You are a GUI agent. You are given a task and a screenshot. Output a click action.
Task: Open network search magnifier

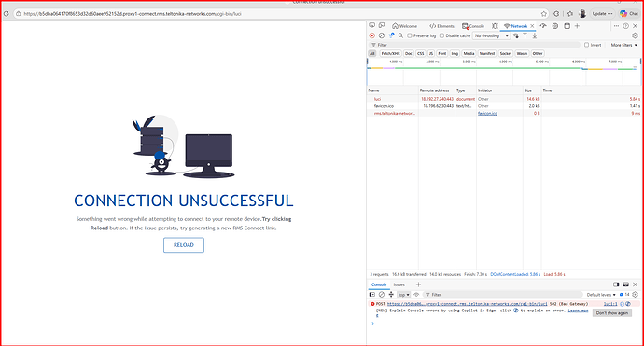point(400,35)
